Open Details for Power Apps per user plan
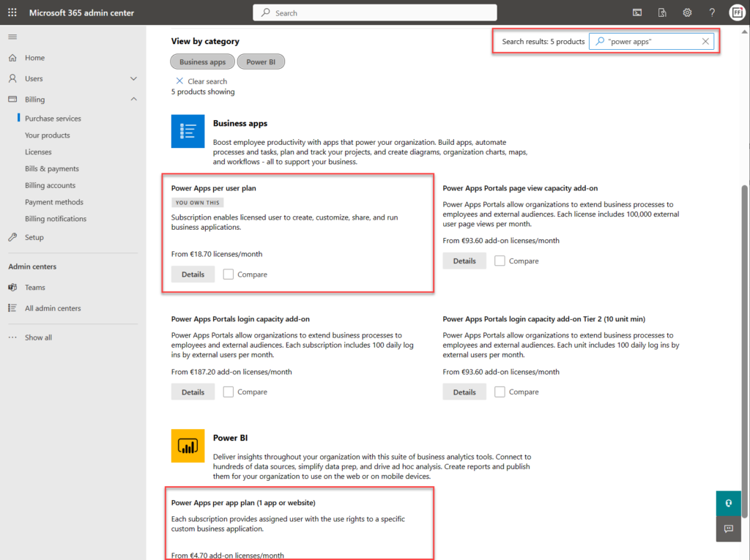The image size is (750, 560). tap(193, 274)
